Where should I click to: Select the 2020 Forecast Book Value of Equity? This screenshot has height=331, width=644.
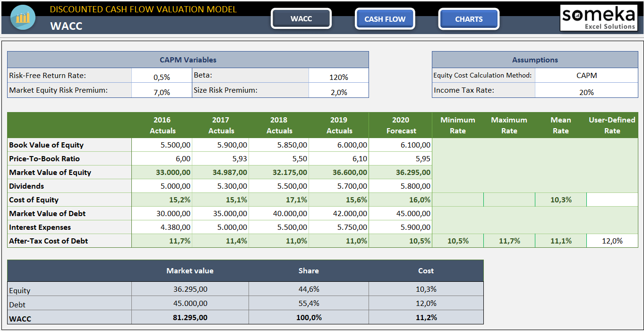click(x=401, y=145)
